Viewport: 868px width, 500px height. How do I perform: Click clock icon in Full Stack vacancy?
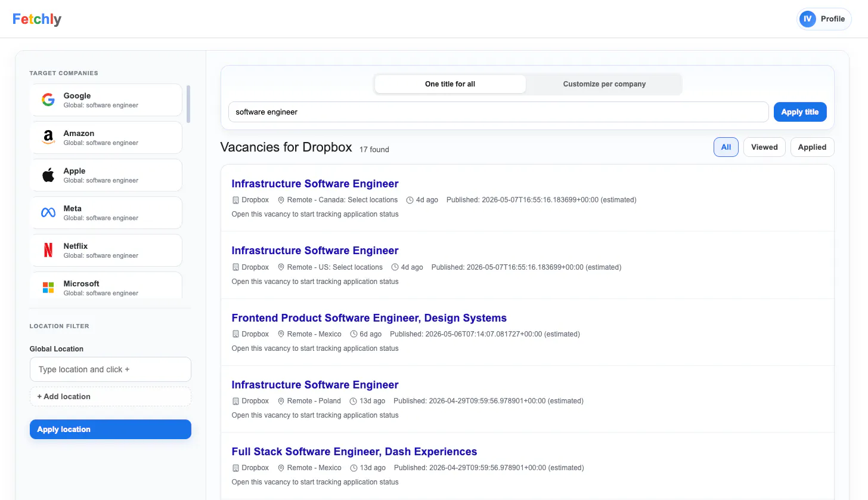tap(354, 468)
